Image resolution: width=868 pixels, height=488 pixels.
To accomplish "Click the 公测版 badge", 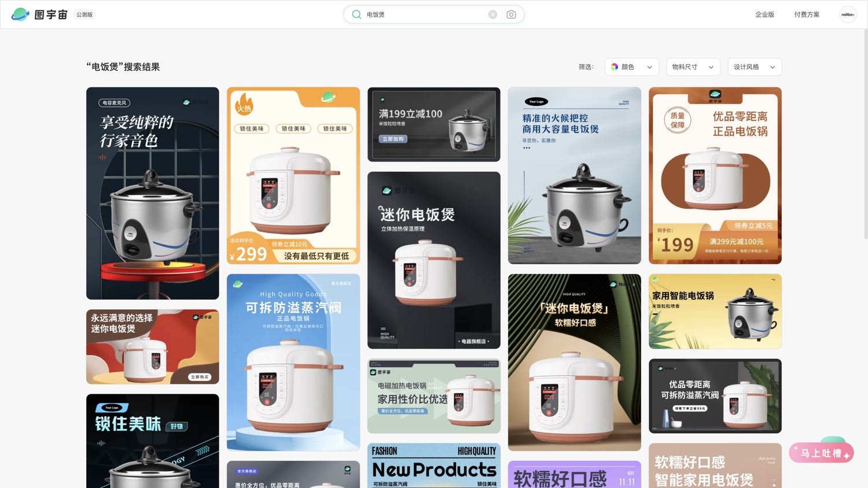I will pyautogui.click(x=84, y=14).
